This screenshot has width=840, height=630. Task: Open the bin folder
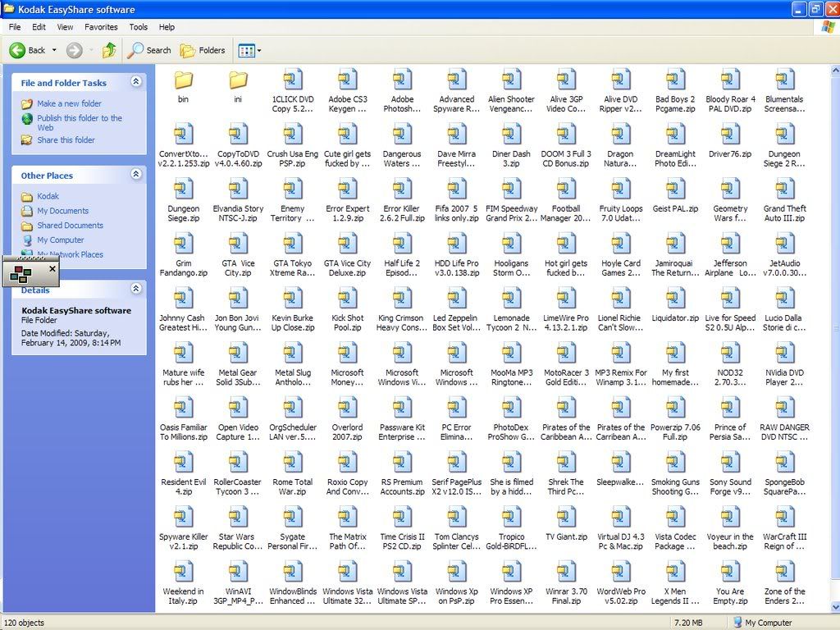[x=183, y=80]
